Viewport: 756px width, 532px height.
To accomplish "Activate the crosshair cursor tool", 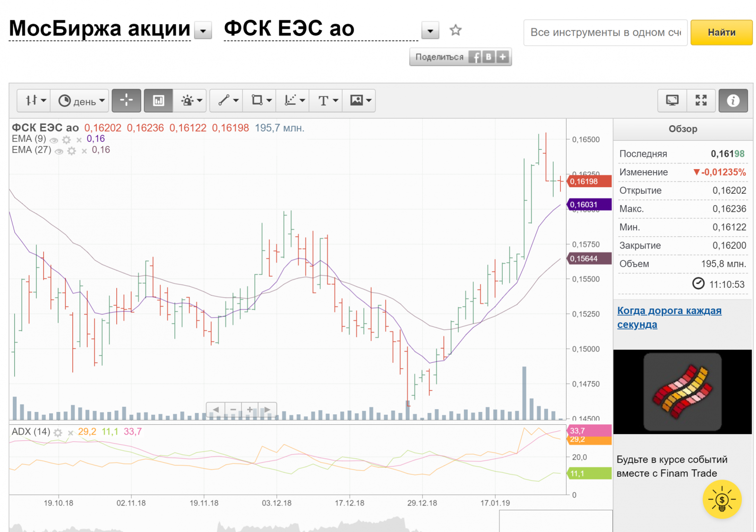I will [126, 100].
